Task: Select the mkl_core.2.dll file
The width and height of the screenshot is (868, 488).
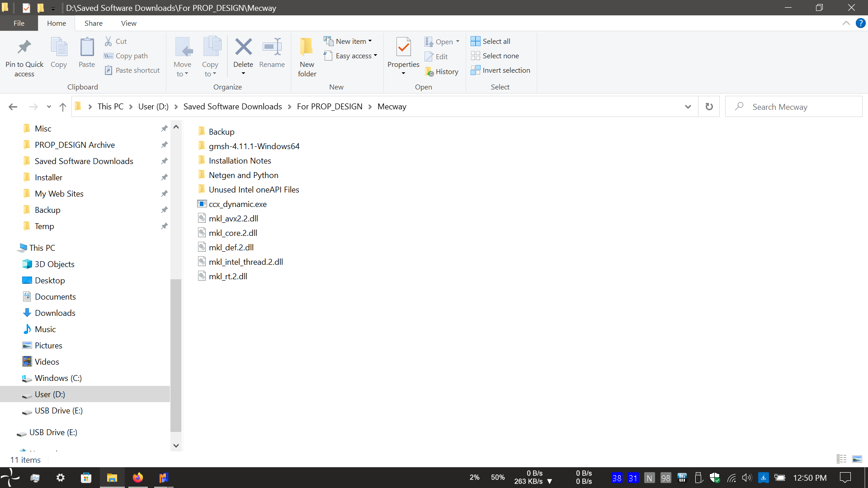Action: tap(227, 233)
